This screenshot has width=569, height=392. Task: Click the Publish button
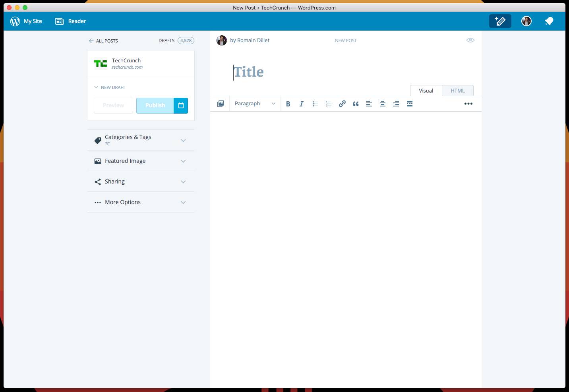(155, 105)
